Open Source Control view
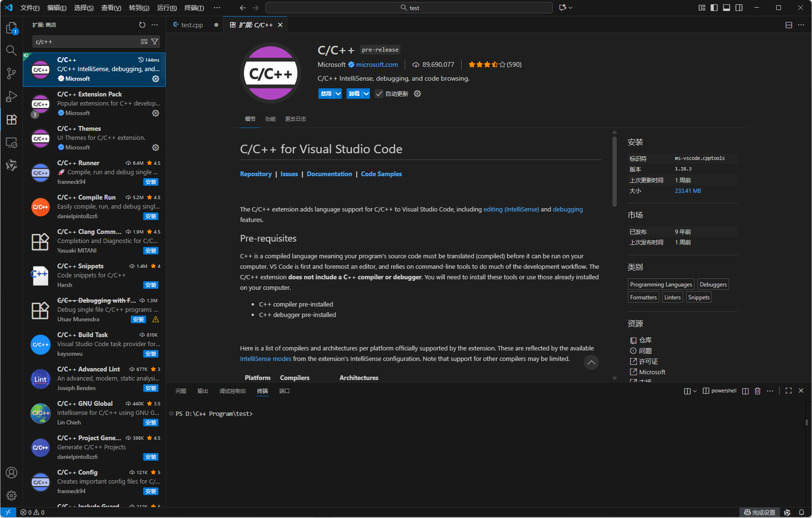The width and height of the screenshot is (812, 518). tap(11, 73)
